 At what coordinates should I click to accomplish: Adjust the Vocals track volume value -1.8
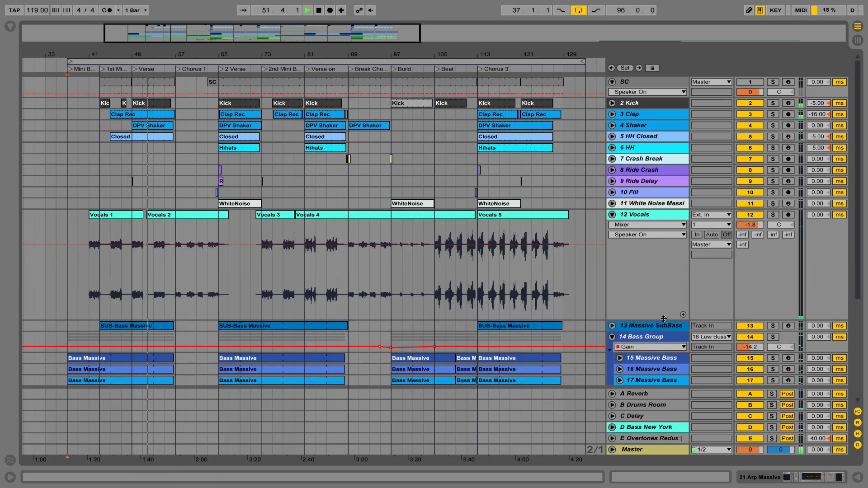pyautogui.click(x=750, y=225)
